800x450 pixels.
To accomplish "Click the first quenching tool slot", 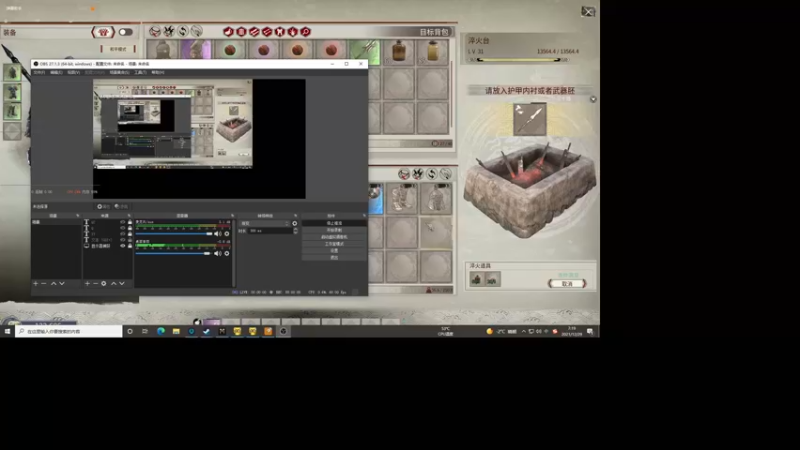I will click(x=477, y=279).
